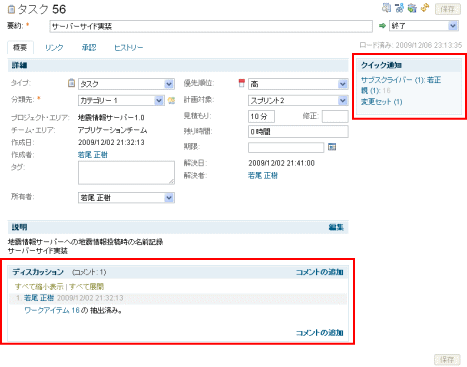Click the タスク 56 page title

(x=42, y=9)
